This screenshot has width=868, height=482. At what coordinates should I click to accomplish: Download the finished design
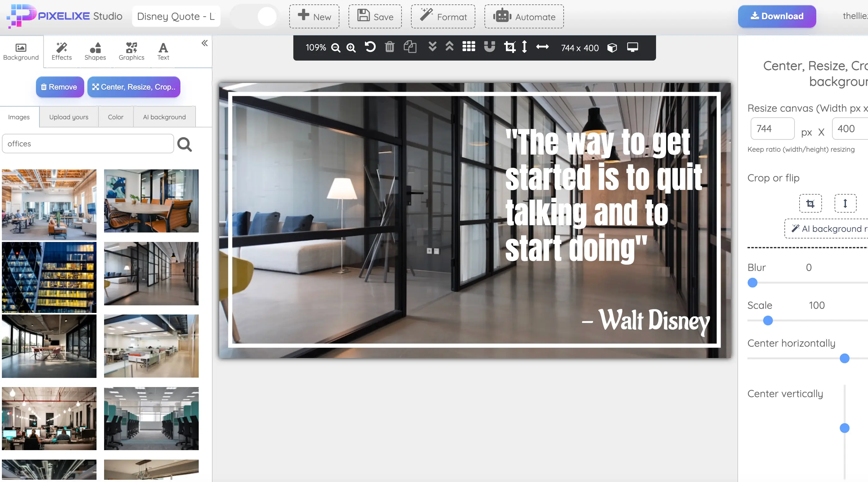(x=777, y=16)
